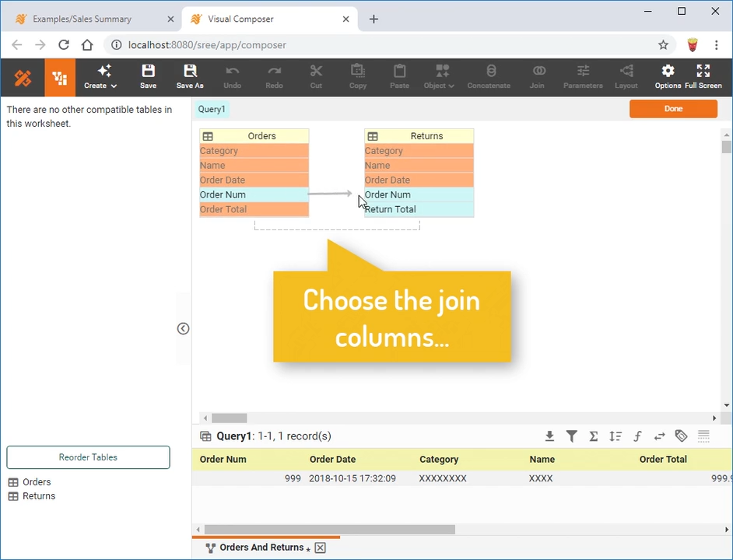733x560 pixels.
Task: Select the Orders And Returns worksheet tab
Action: [261, 548]
